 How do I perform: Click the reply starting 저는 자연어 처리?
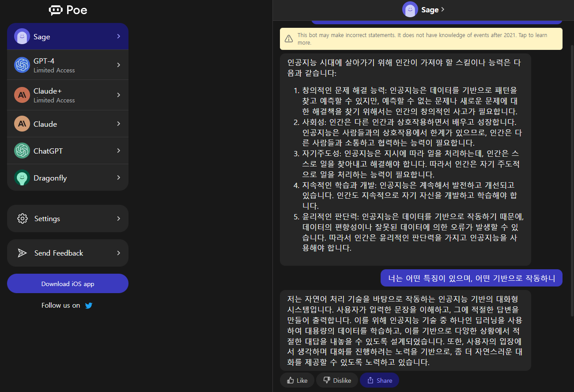click(x=405, y=330)
